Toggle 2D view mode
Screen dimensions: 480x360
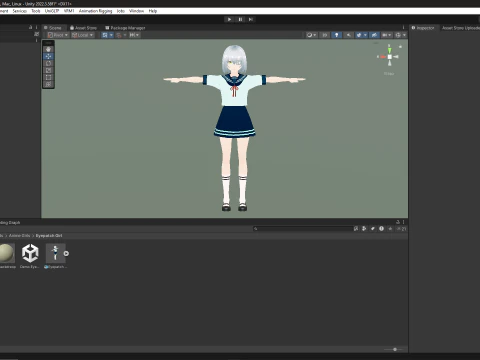click(x=325, y=35)
